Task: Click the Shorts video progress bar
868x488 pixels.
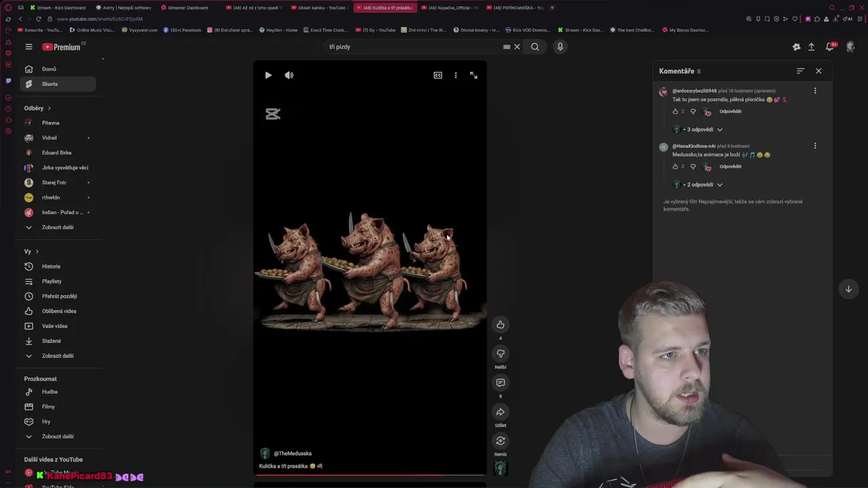Action: (370, 475)
